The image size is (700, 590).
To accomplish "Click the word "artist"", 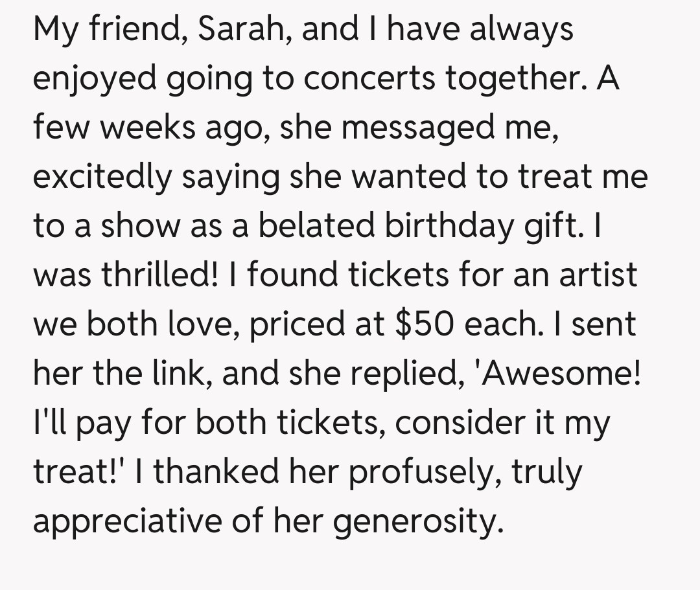I will coord(594,276).
